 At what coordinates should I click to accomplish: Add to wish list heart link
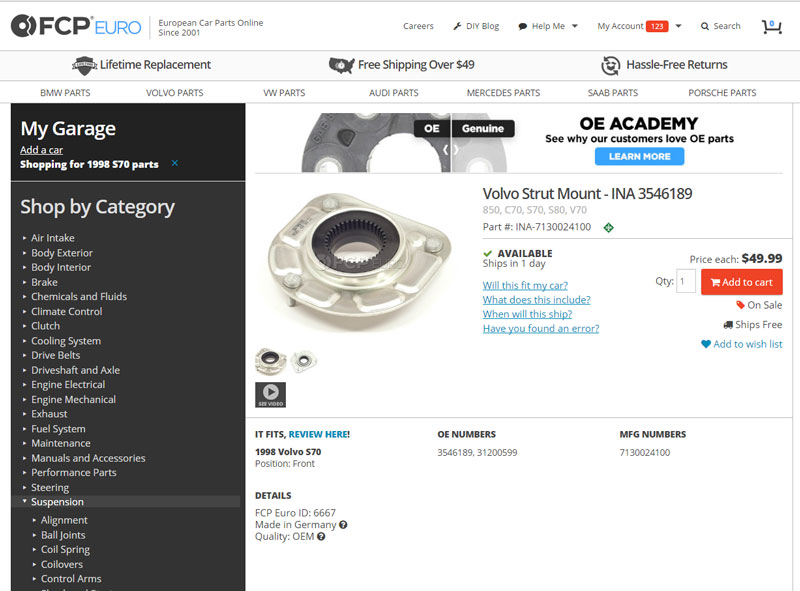point(741,344)
